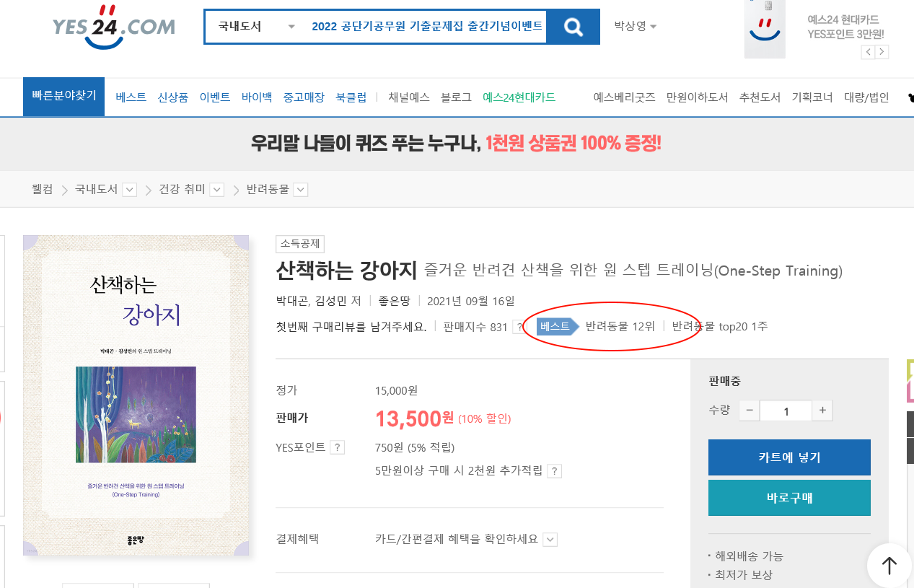914x588 pixels.
Task: Click the 해외배송 가능 link
Action: click(x=749, y=556)
